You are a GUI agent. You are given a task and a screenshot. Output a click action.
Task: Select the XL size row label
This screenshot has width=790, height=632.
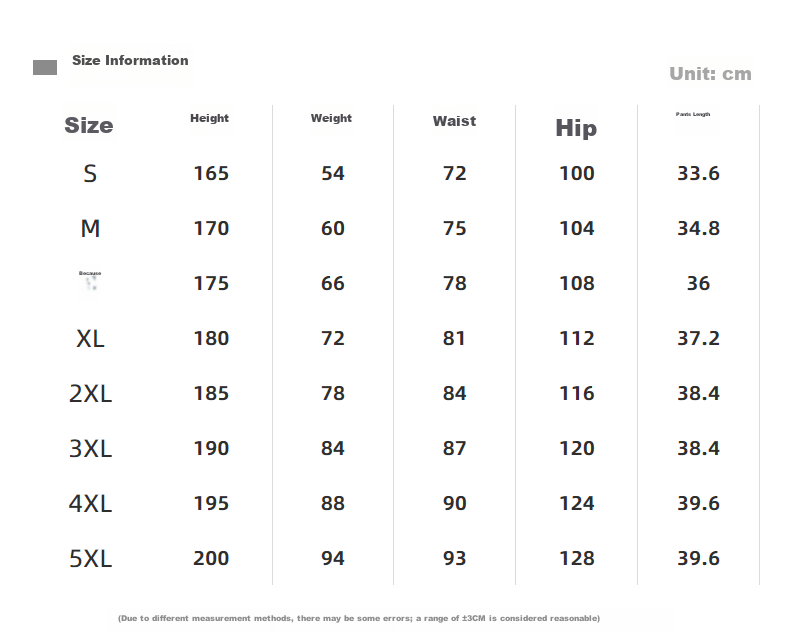click(90, 339)
